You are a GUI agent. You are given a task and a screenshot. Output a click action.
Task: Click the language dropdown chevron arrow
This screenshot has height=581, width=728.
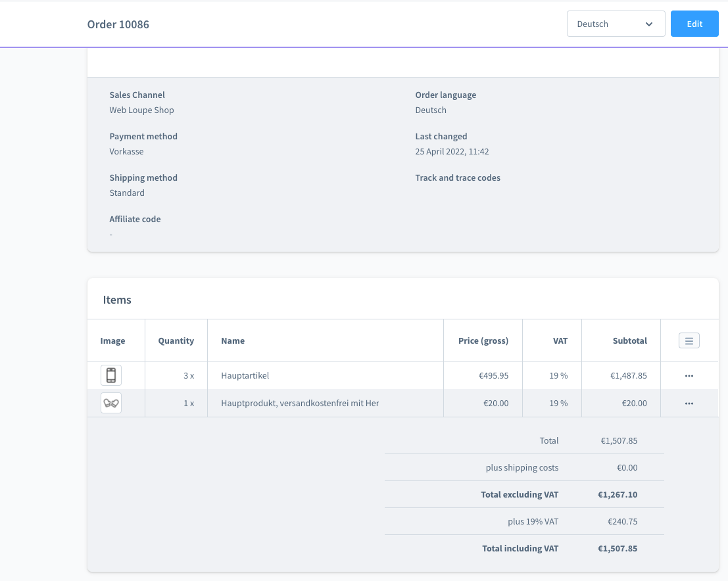[x=649, y=24]
